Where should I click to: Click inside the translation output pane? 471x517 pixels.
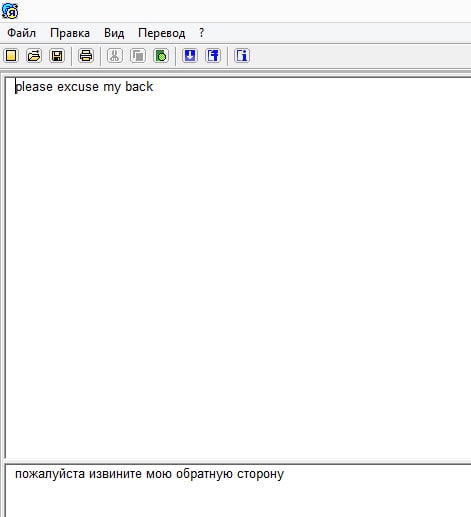pos(238,490)
